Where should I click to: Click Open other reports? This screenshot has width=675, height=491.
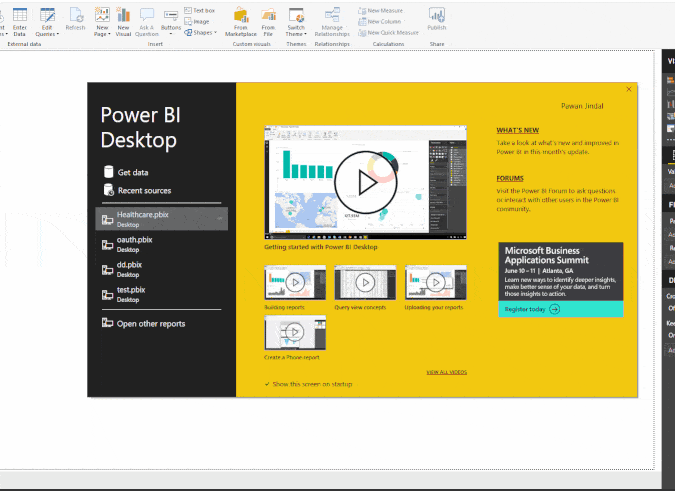(143, 323)
